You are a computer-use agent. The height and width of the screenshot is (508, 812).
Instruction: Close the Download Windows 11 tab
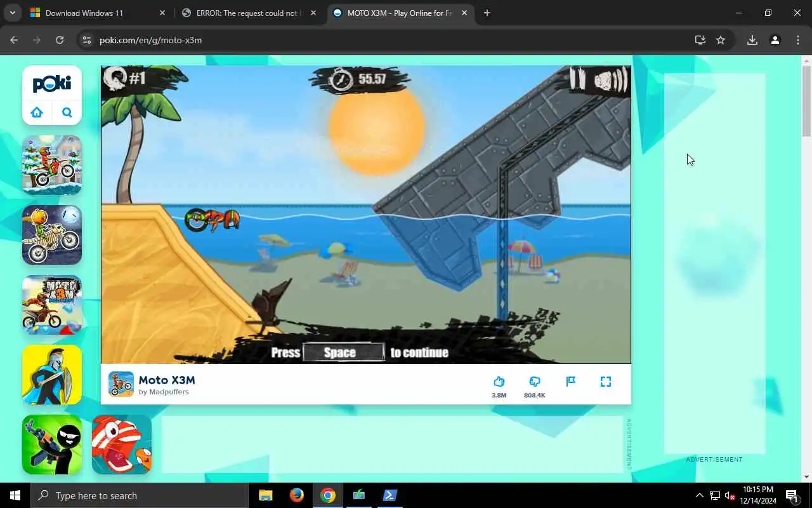pyautogui.click(x=162, y=13)
